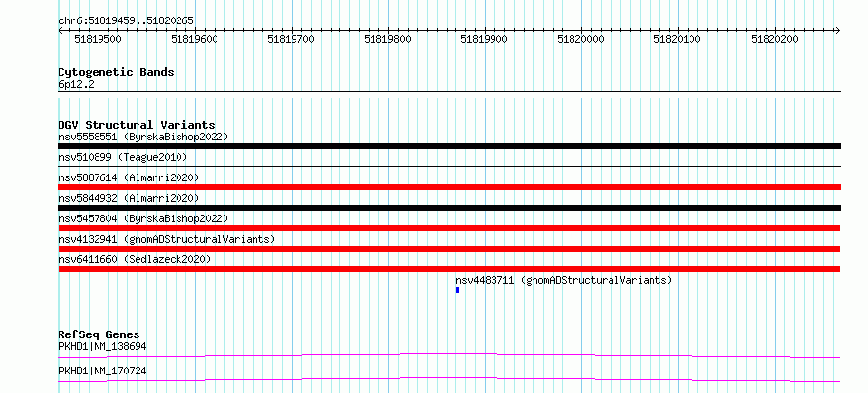Click the 51819900 ruler position
868x393 pixels.
(484, 39)
